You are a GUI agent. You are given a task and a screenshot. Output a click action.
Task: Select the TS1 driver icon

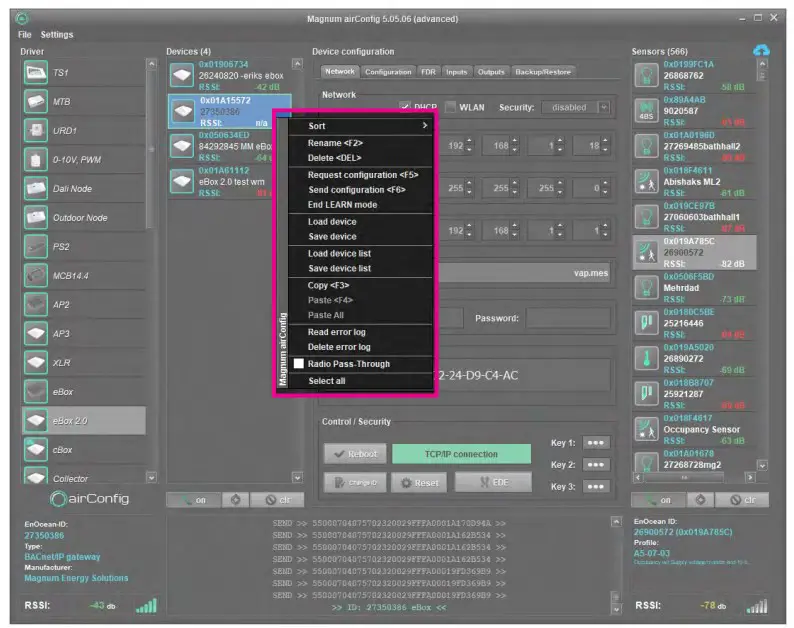pyautogui.click(x=36, y=73)
